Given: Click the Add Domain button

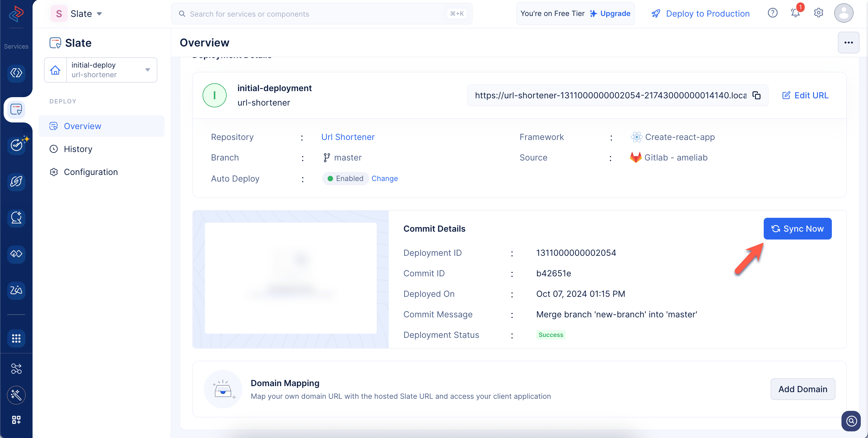Looking at the screenshot, I should click(803, 389).
